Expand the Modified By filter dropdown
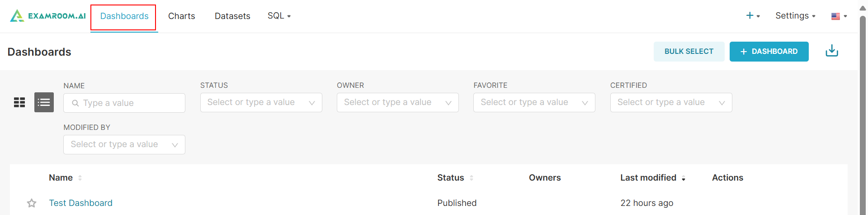Screen dimensions: 868x215 (x=124, y=145)
